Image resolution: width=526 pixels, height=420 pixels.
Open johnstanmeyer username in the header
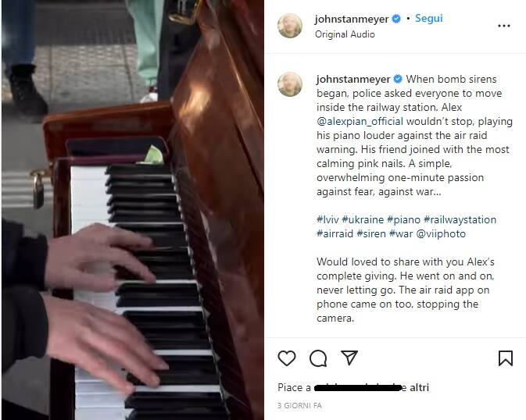tap(352, 19)
